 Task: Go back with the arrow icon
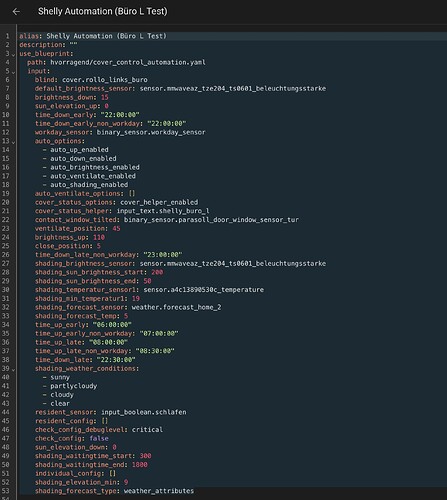click(16, 12)
